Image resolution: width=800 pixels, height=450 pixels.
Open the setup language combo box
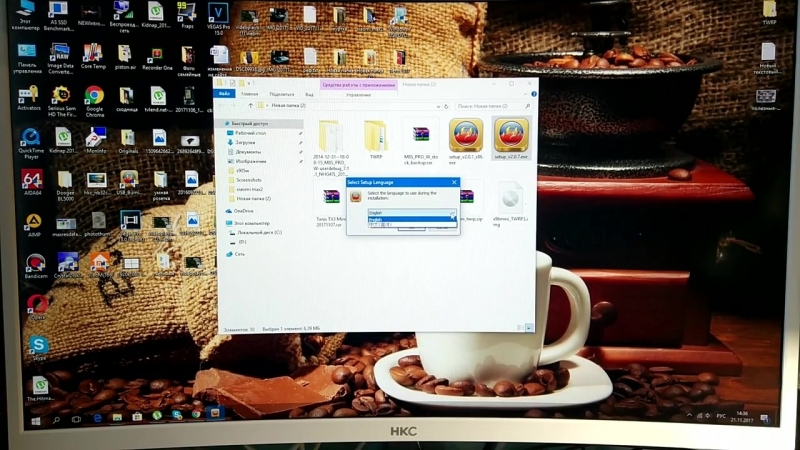410,212
